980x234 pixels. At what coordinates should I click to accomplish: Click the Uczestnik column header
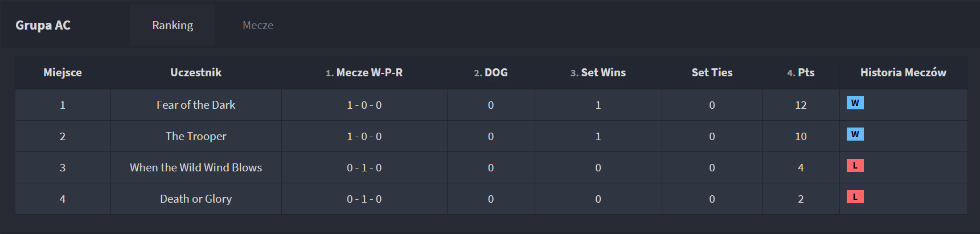[196, 72]
